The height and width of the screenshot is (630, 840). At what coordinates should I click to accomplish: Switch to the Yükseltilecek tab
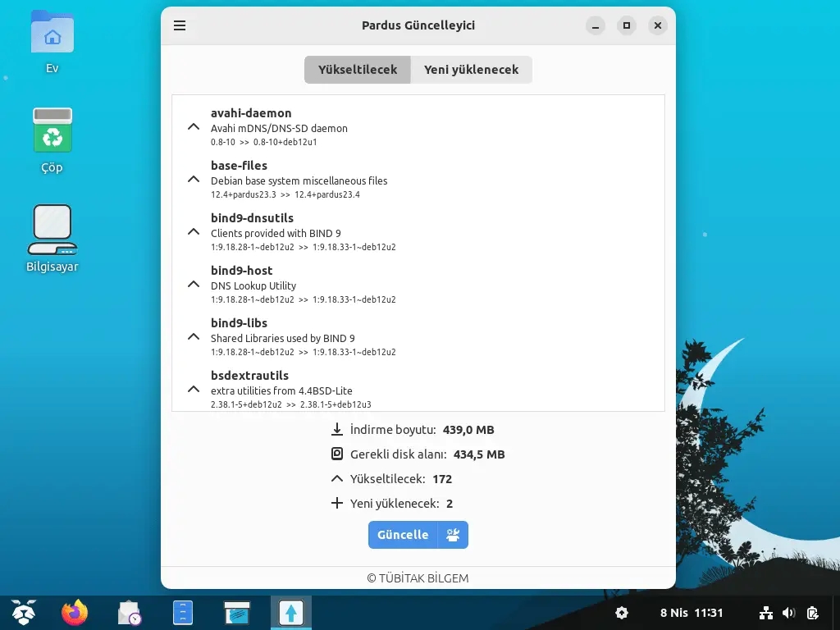click(358, 70)
